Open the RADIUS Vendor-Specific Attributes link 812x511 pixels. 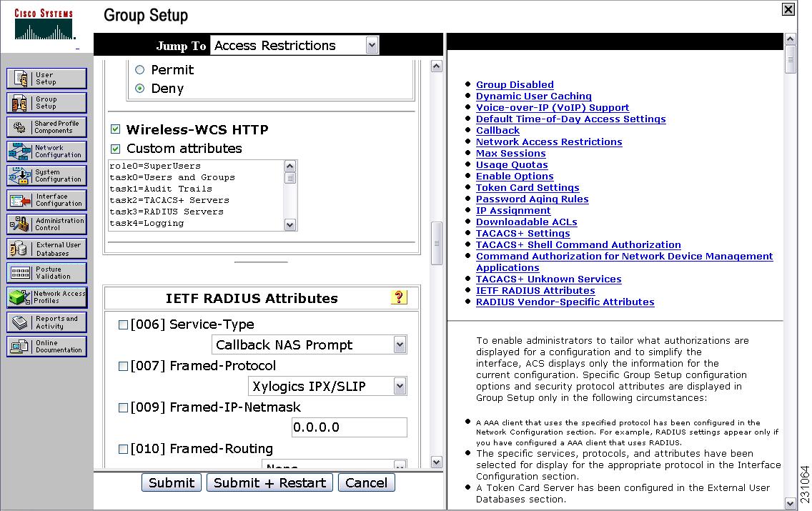tap(565, 302)
